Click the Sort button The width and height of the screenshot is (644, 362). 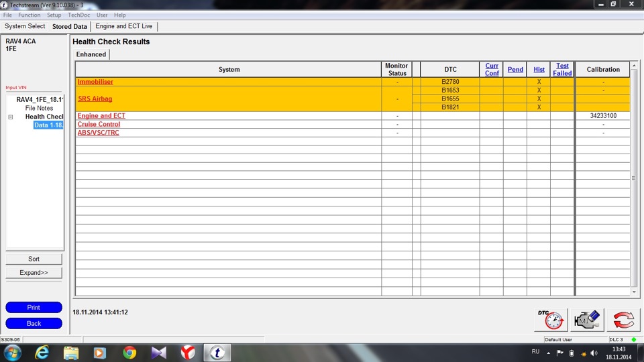34,259
